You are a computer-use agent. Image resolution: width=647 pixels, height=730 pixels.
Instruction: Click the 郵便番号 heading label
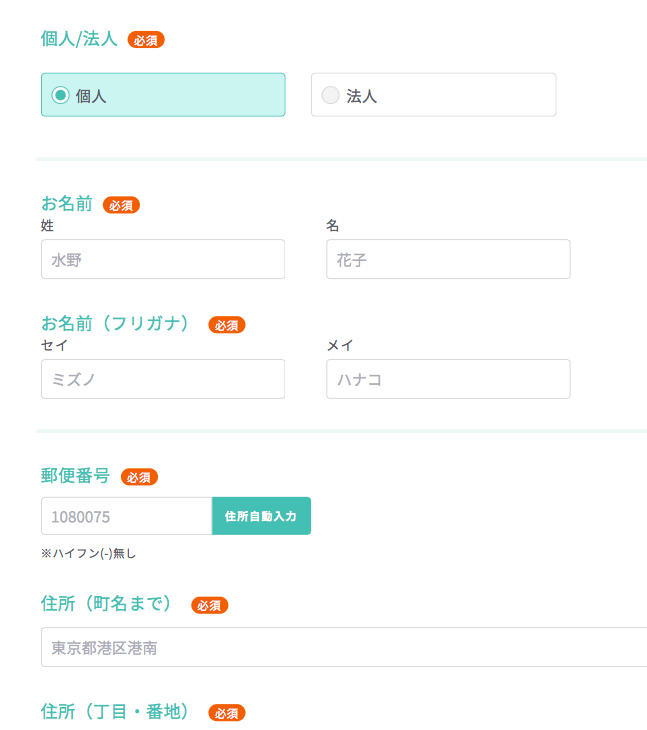click(x=75, y=476)
